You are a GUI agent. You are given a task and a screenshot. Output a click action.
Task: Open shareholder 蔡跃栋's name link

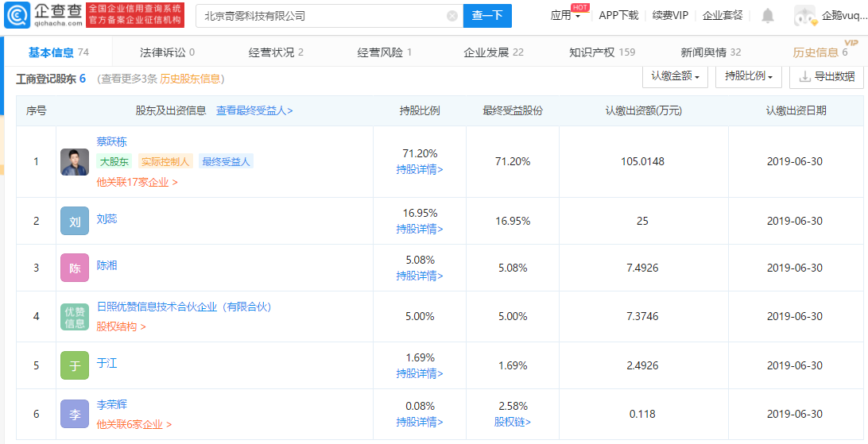coord(111,142)
